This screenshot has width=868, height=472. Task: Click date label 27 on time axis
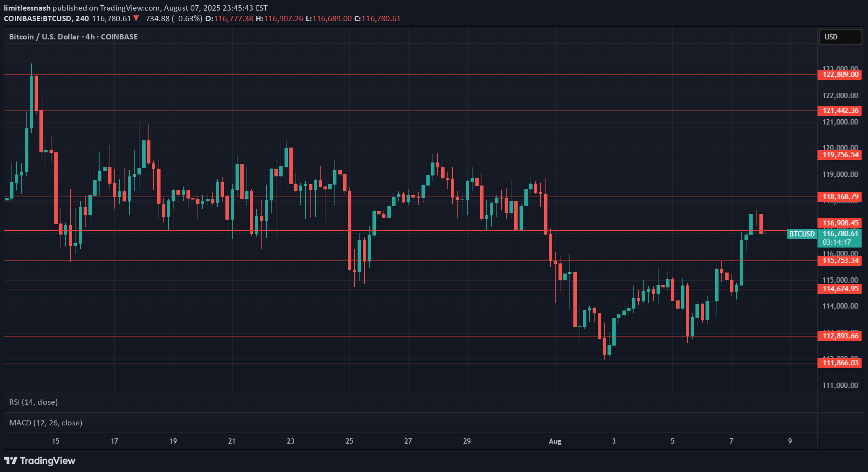[408, 441]
